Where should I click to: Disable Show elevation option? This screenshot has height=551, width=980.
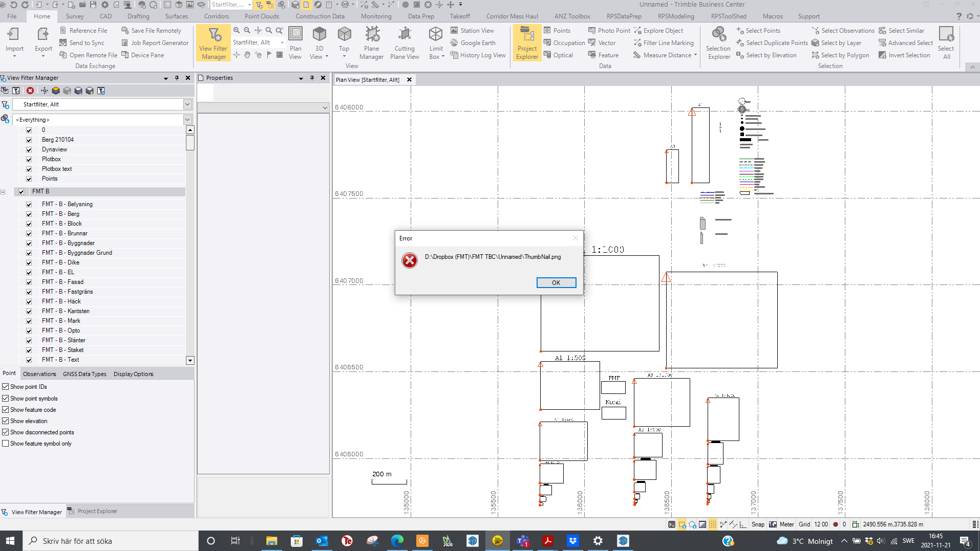(x=5, y=421)
